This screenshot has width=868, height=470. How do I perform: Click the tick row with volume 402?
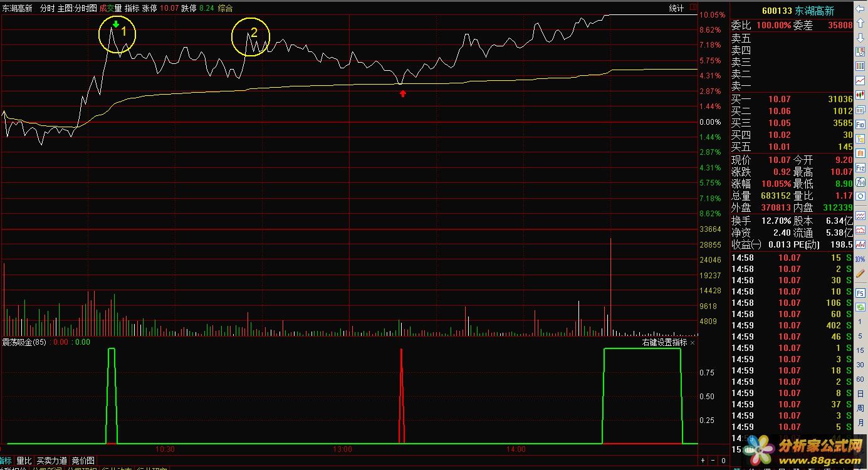pos(792,325)
